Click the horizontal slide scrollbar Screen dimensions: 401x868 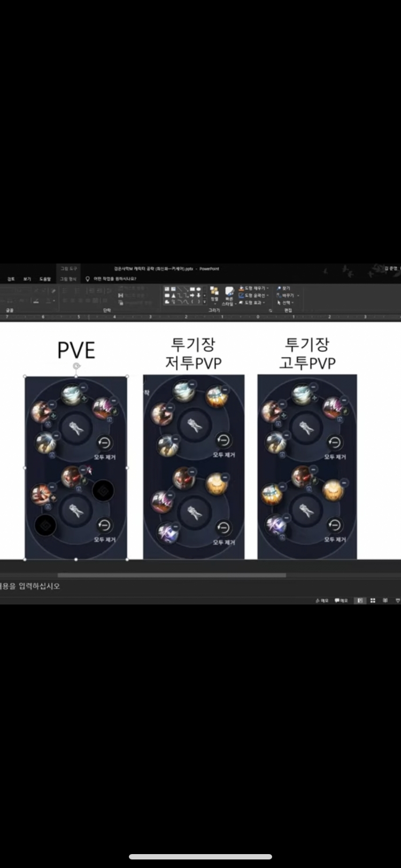click(x=172, y=575)
